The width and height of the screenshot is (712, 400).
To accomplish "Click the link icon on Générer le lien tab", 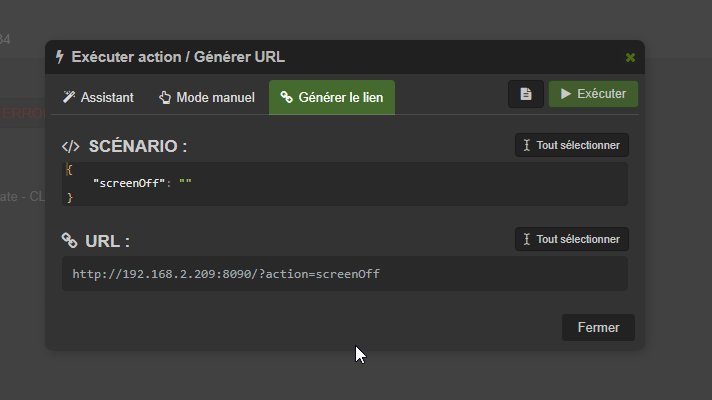I will point(286,97).
